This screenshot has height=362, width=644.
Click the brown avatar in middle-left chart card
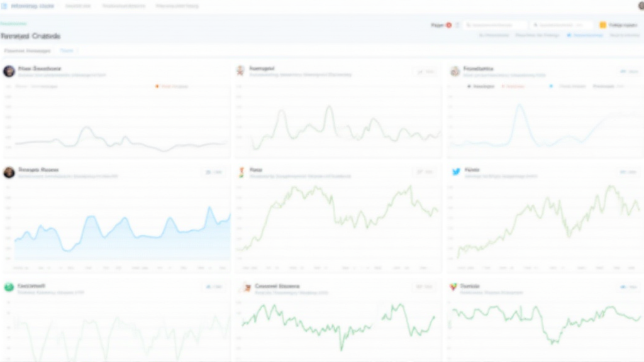coord(9,172)
